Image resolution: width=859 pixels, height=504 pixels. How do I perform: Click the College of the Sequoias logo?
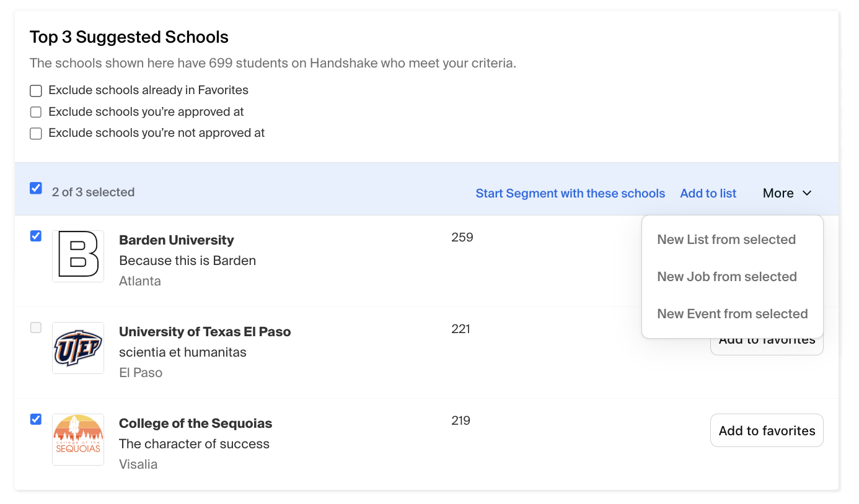(77, 440)
